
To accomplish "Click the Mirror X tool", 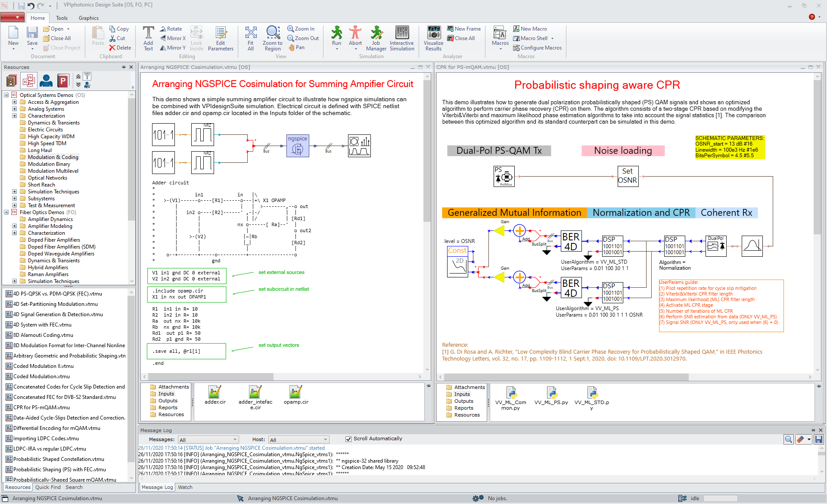I will (173, 38).
